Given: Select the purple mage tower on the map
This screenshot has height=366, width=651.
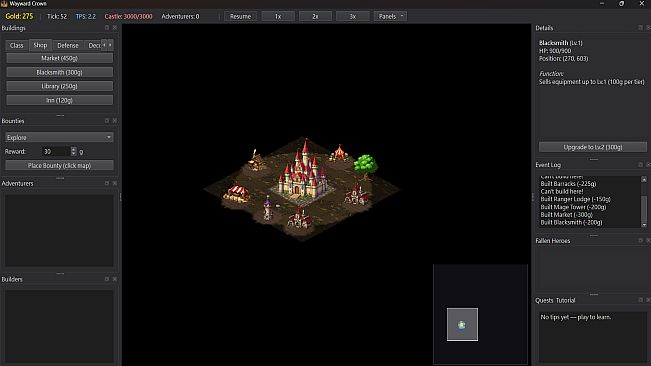Looking at the screenshot, I should tap(268, 207).
